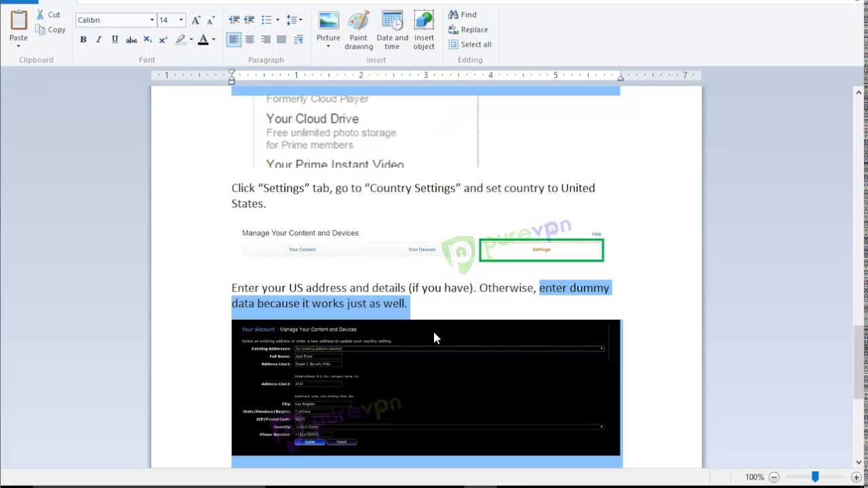Open highlight color dropdown arrow

(191, 40)
